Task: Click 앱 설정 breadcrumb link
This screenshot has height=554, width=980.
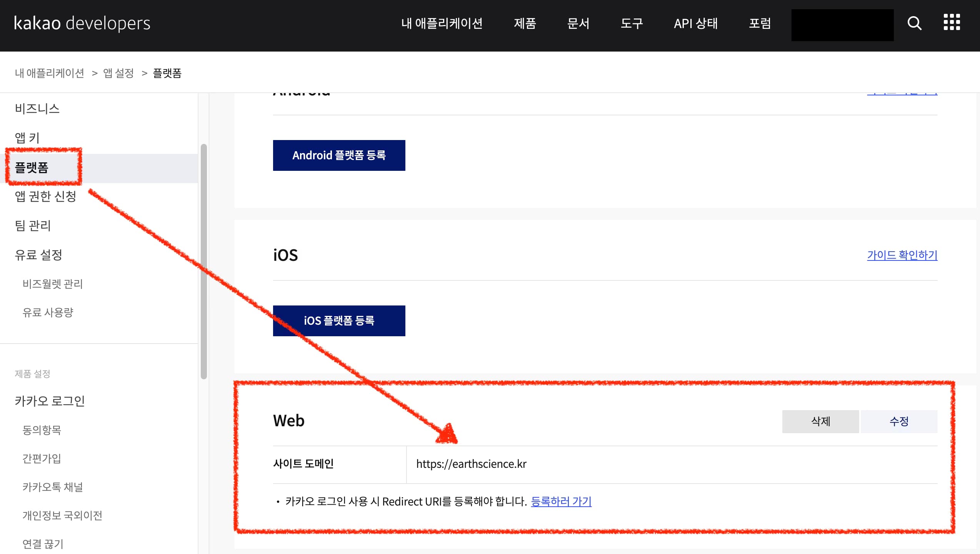Action: click(118, 73)
